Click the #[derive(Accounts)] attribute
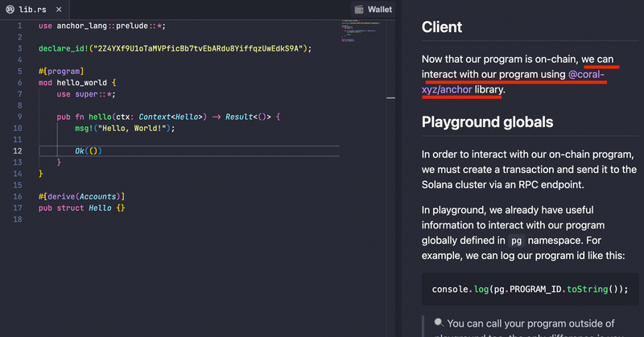Screen dimensions: 644x337 pyautogui.click(x=81, y=196)
